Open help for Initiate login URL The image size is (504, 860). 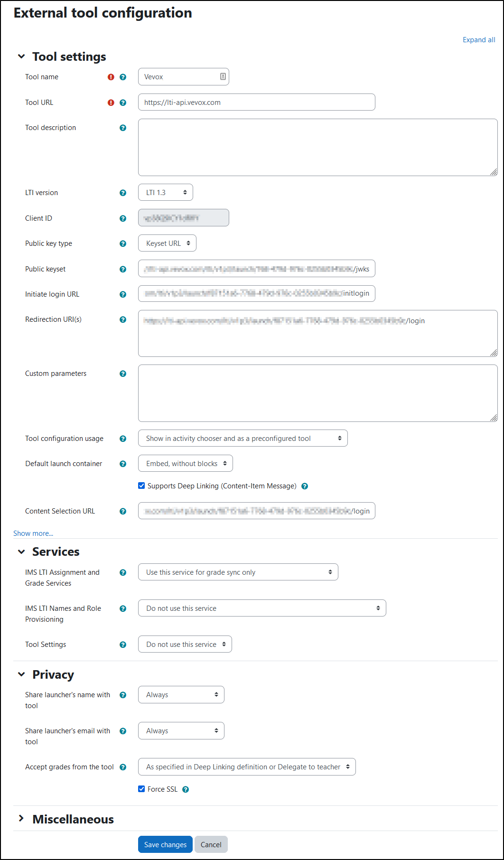pos(123,294)
